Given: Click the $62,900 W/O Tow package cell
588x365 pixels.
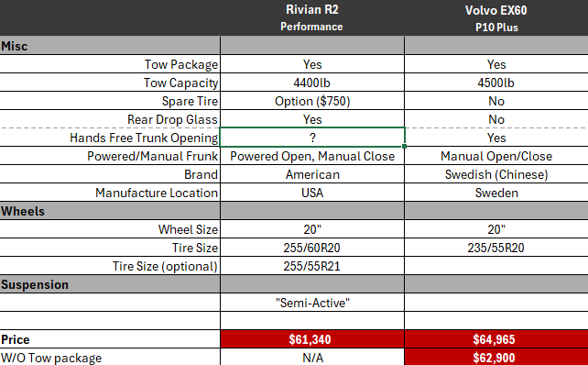Looking at the screenshot, I should (x=496, y=357).
